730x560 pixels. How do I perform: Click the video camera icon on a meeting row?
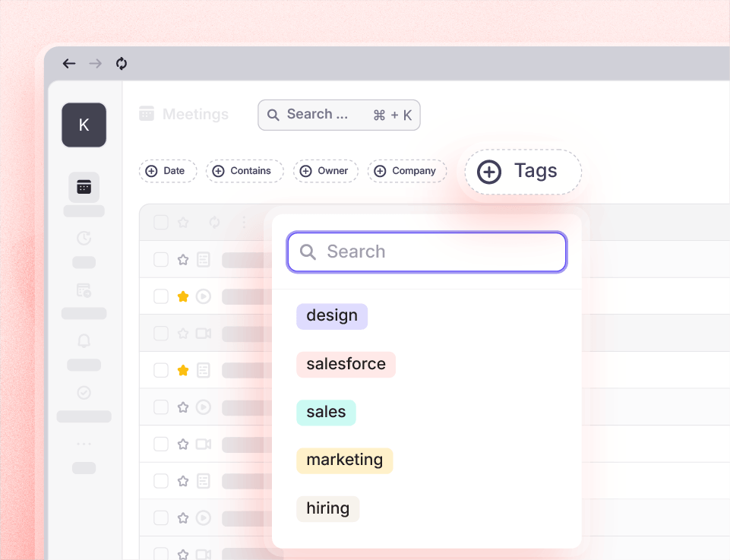203,333
